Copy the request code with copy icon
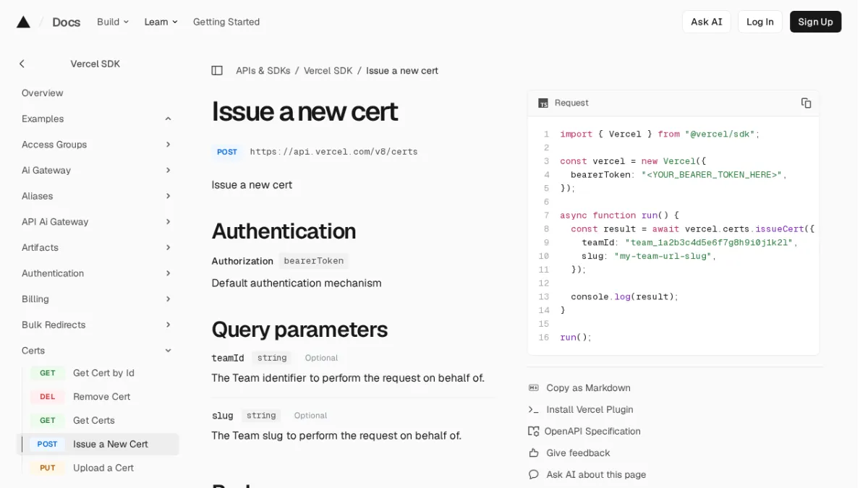The width and height of the screenshot is (868, 488). [x=806, y=103]
